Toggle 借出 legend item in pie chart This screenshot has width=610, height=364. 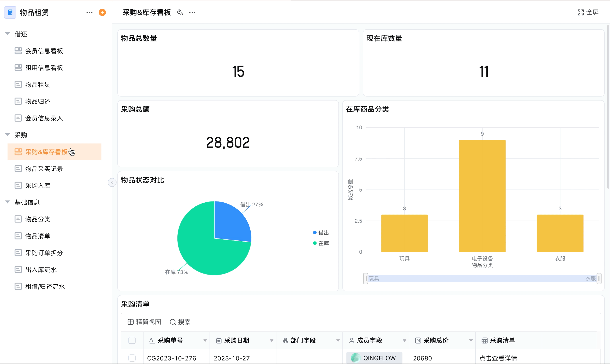(321, 232)
